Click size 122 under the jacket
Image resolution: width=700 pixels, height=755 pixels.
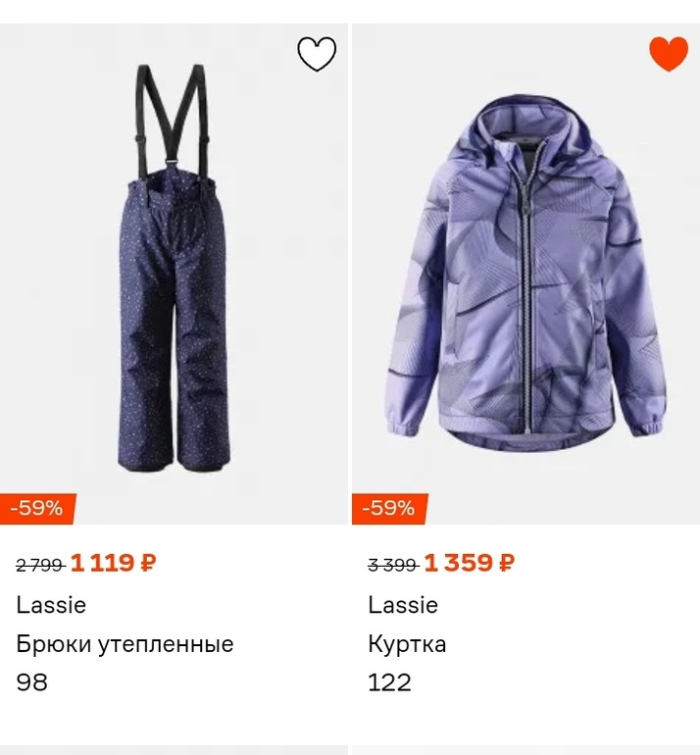tap(389, 682)
